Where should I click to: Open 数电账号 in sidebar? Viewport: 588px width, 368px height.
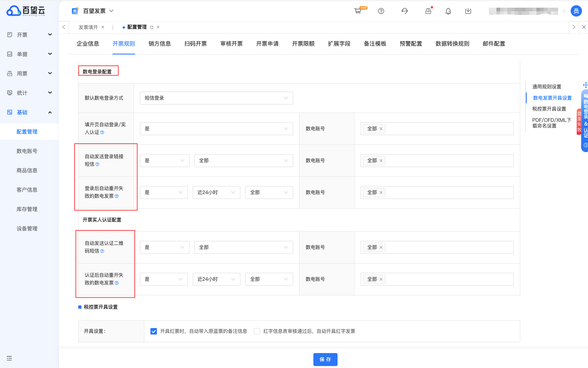(x=27, y=151)
